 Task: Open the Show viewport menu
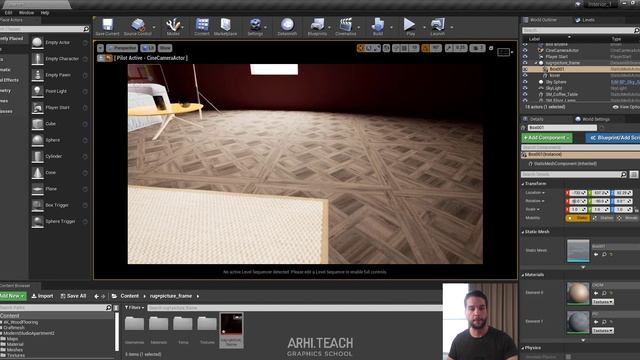(165, 48)
